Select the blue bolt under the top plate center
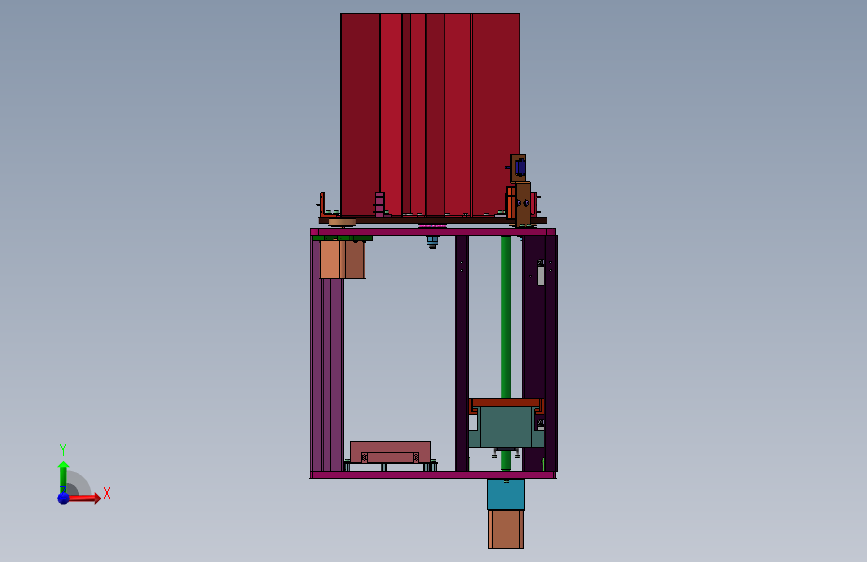This screenshot has height=562, width=867. point(432,242)
